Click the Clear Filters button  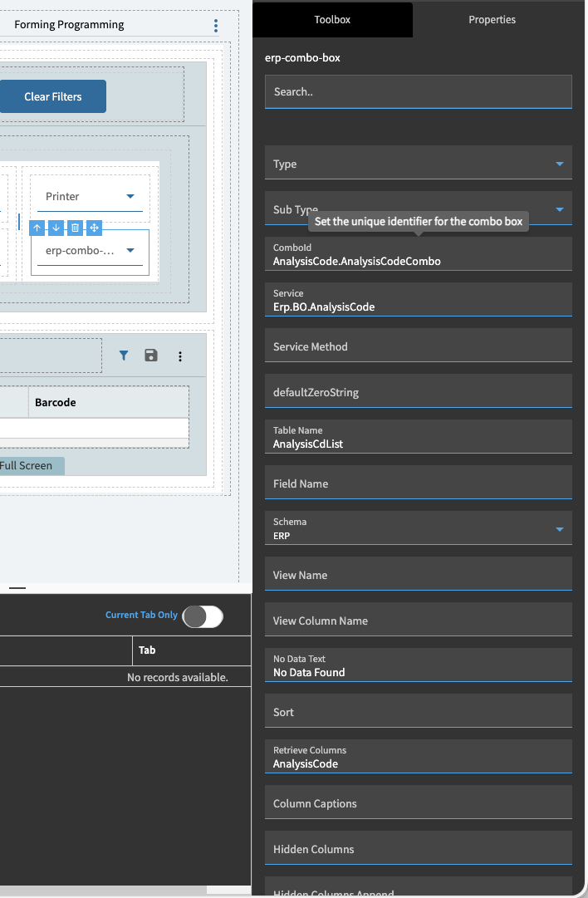[52, 97]
